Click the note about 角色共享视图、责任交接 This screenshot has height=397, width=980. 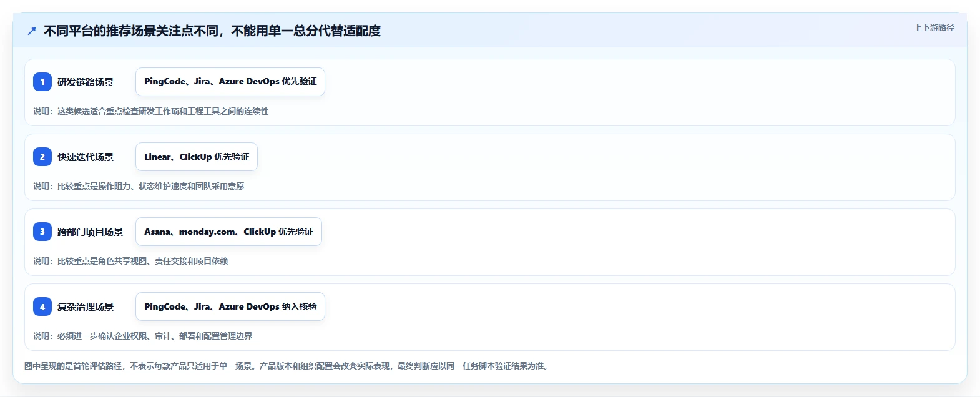pyautogui.click(x=130, y=261)
